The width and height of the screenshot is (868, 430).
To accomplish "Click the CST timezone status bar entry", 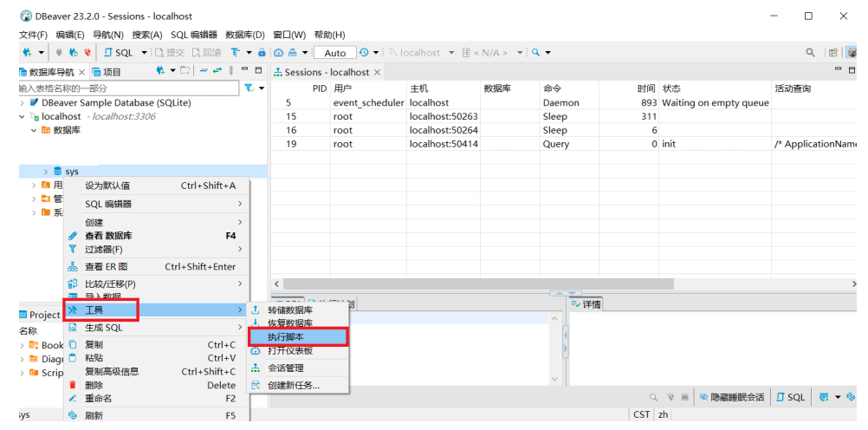I will pyautogui.click(x=642, y=414).
